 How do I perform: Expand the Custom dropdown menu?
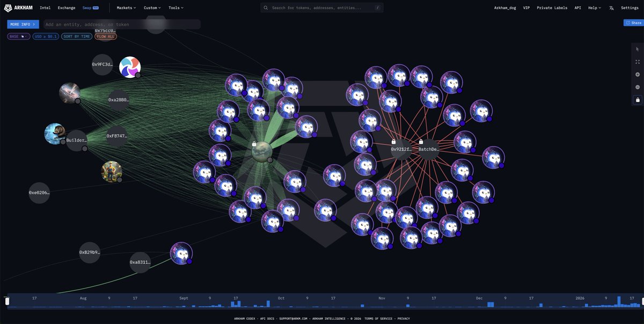pyautogui.click(x=152, y=8)
